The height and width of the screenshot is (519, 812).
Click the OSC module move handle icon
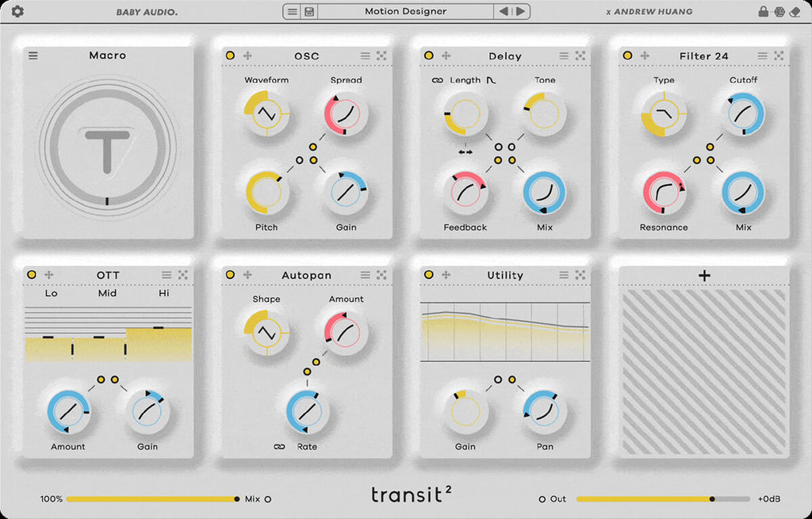coord(247,55)
